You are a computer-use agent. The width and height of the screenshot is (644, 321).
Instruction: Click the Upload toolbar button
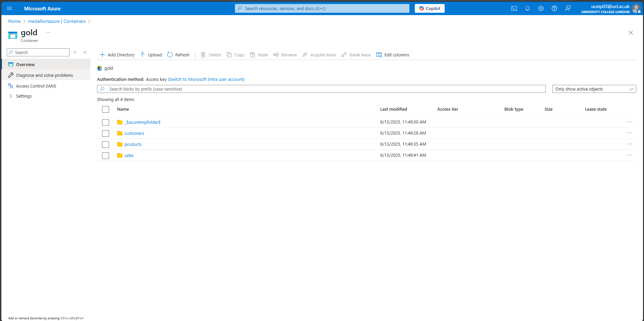click(151, 55)
